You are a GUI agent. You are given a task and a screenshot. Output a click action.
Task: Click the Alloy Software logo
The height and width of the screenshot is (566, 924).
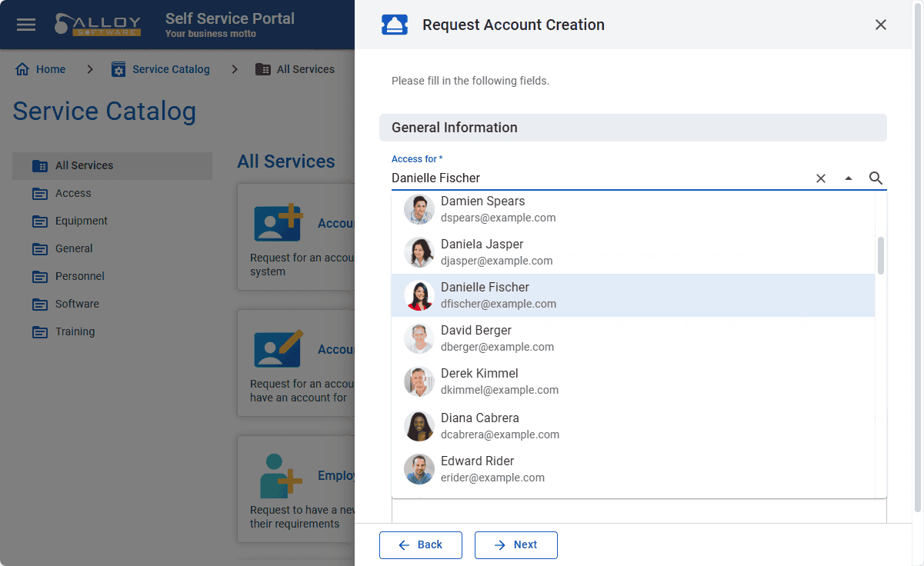[98, 24]
